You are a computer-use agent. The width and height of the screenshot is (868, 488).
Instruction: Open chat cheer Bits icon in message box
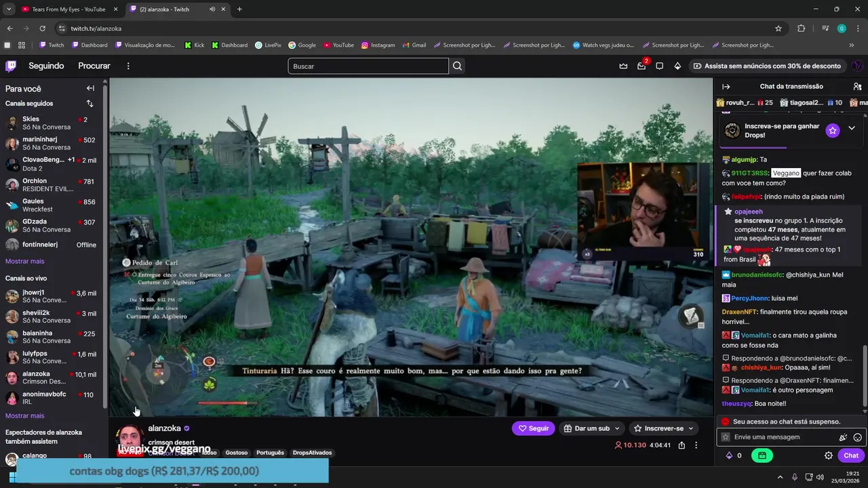(x=843, y=437)
